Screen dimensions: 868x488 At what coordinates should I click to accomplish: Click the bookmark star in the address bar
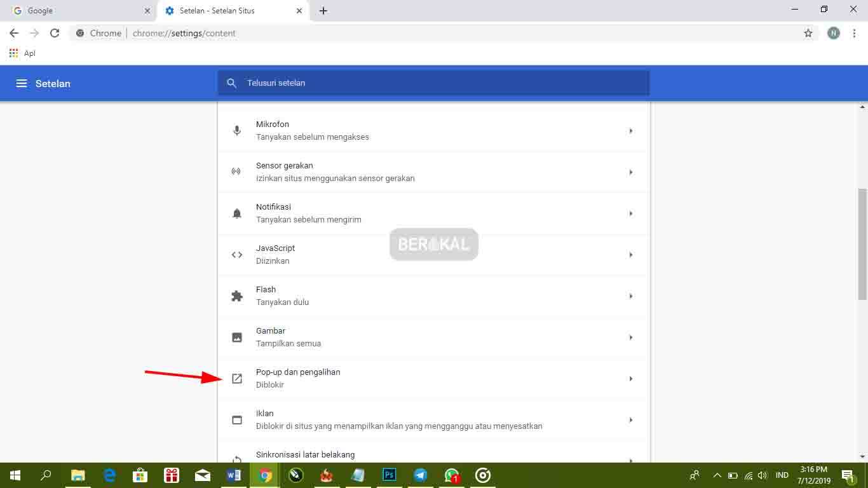tap(807, 32)
